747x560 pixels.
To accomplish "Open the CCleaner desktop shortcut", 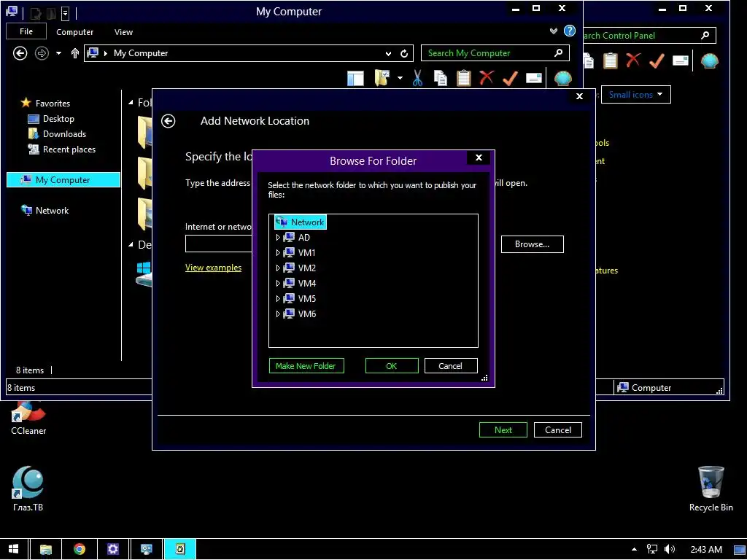I will pos(28,419).
